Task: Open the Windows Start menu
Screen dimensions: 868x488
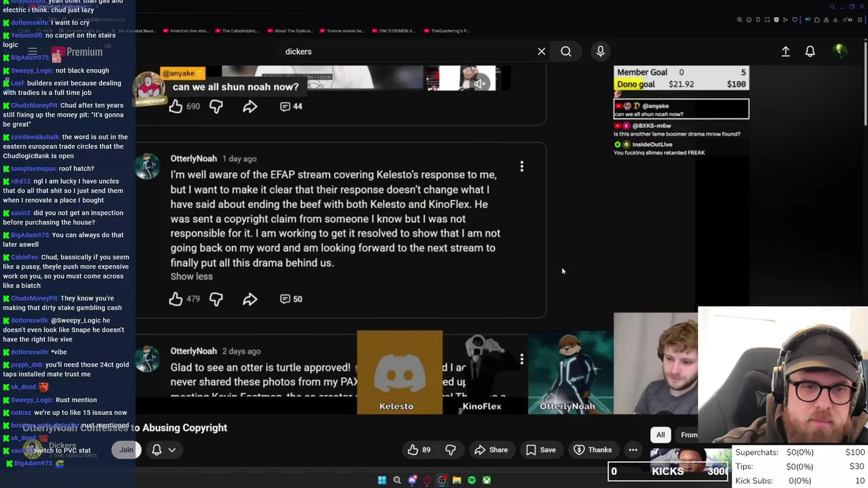Action: point(382,480)
